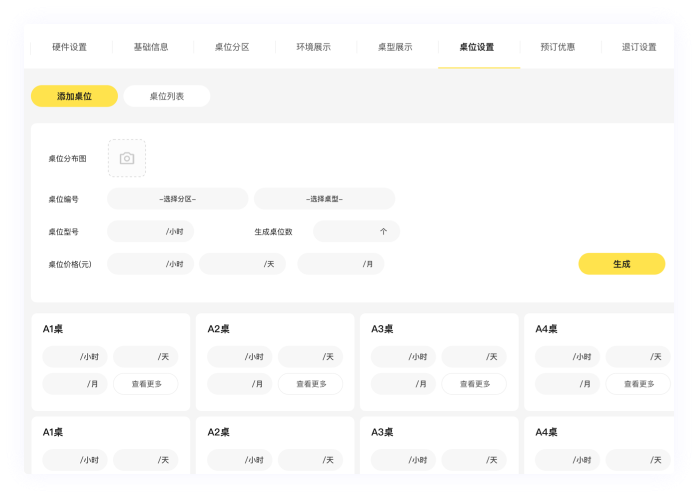Screen dimensions: 698x498
Task: Click the 桌位价格 per-month input field
Action: click(x=340, y=264)
